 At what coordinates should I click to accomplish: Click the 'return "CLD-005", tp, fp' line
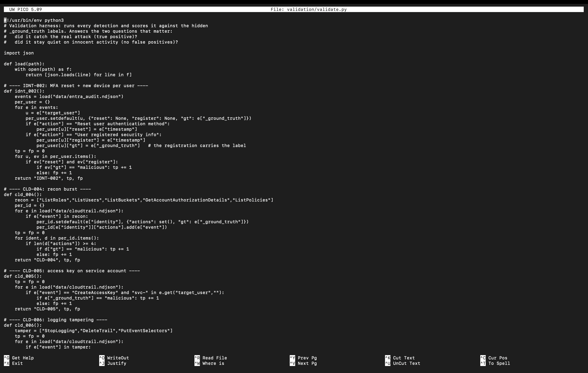click(47, 309)
